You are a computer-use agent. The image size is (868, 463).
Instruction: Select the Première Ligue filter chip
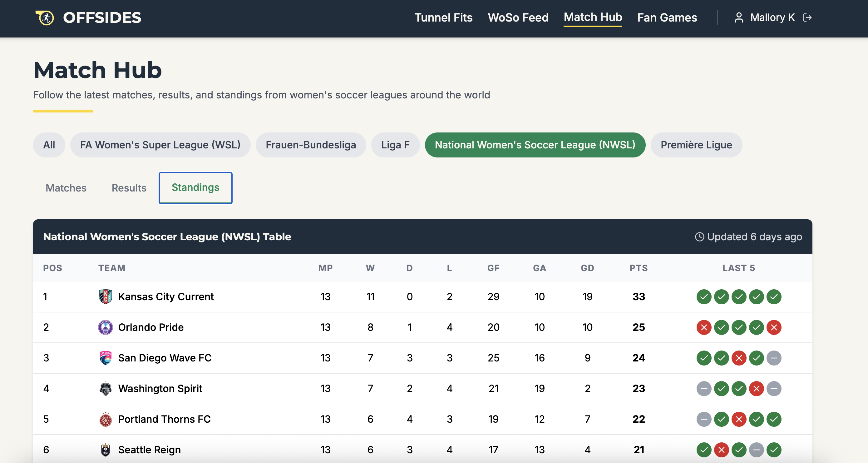[696, 145]
